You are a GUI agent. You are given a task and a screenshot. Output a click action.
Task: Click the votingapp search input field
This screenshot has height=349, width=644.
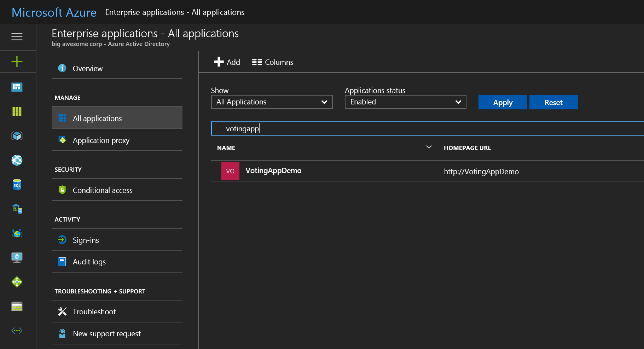tap(428, 128)
